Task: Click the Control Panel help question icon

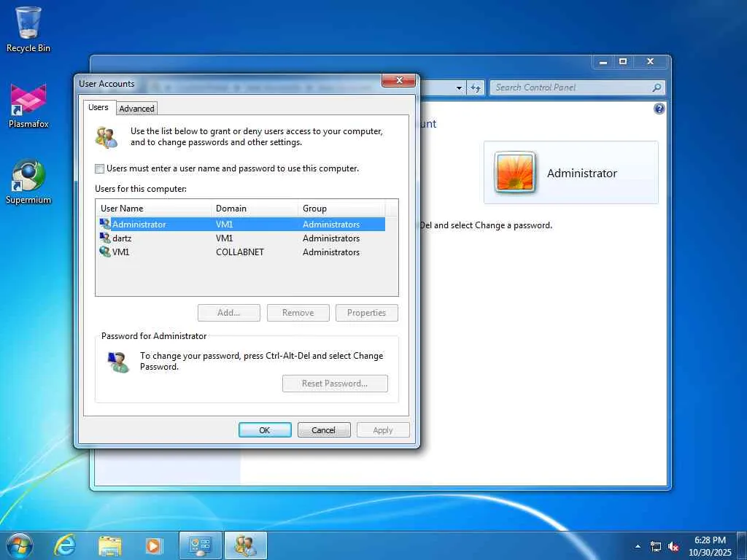Action: pos(659,109)
